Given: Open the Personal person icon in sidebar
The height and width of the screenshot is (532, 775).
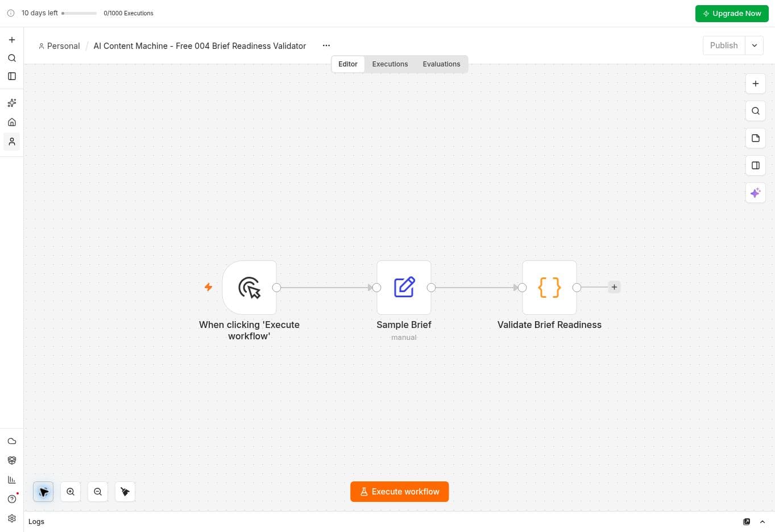Looking at the screenshot, I should click(12, 142).
